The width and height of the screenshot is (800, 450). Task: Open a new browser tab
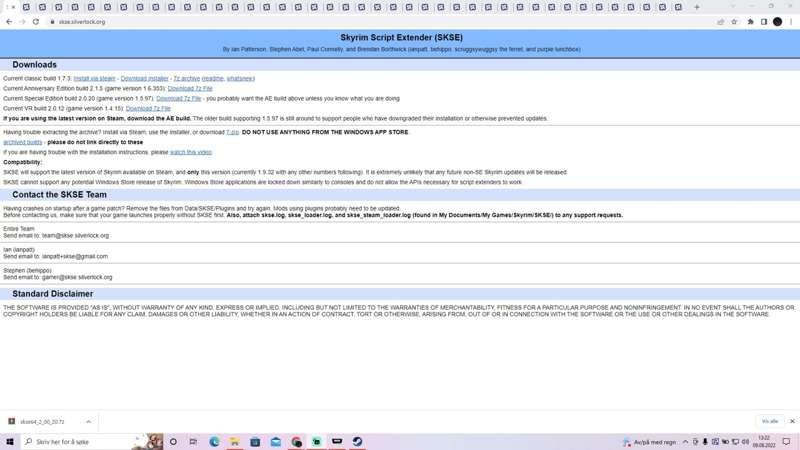[697, 7]
